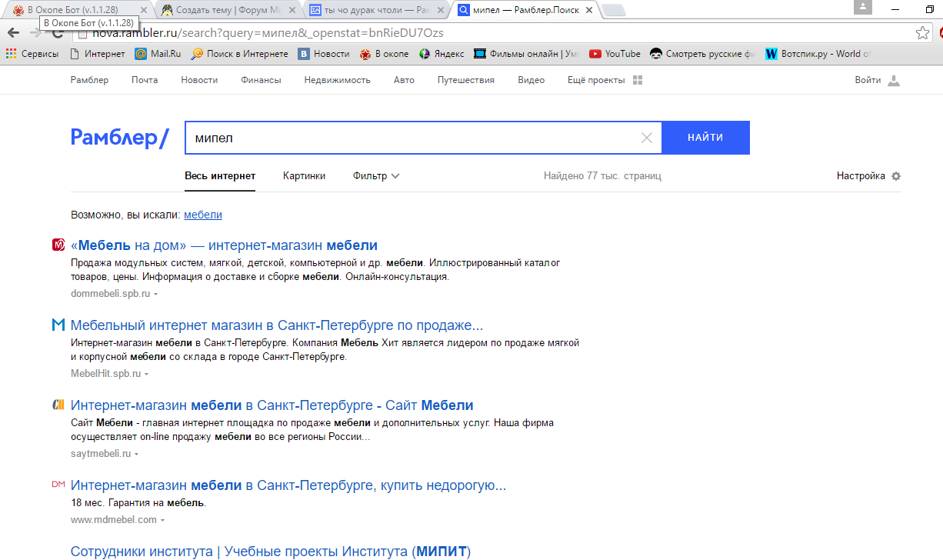Open Сайт Мебели result title
This screenshot has width=943, height=560.
(x=272, y=405)
